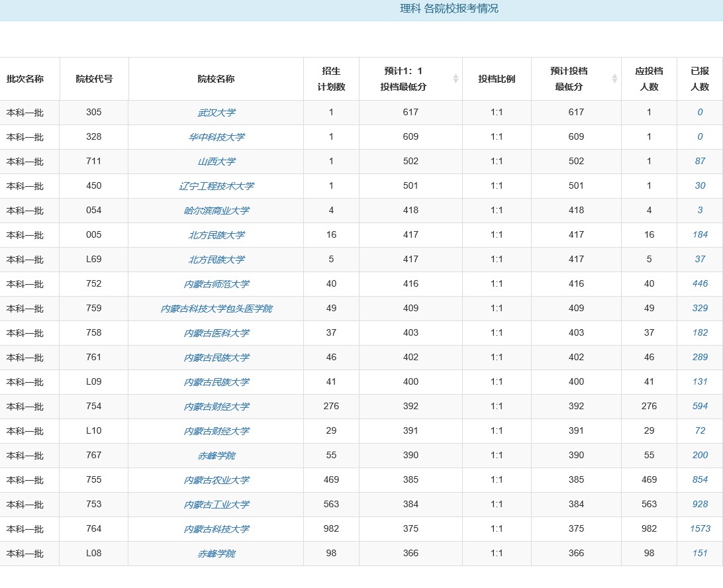Click the 山西大学 school name

(x=216, y=162)
